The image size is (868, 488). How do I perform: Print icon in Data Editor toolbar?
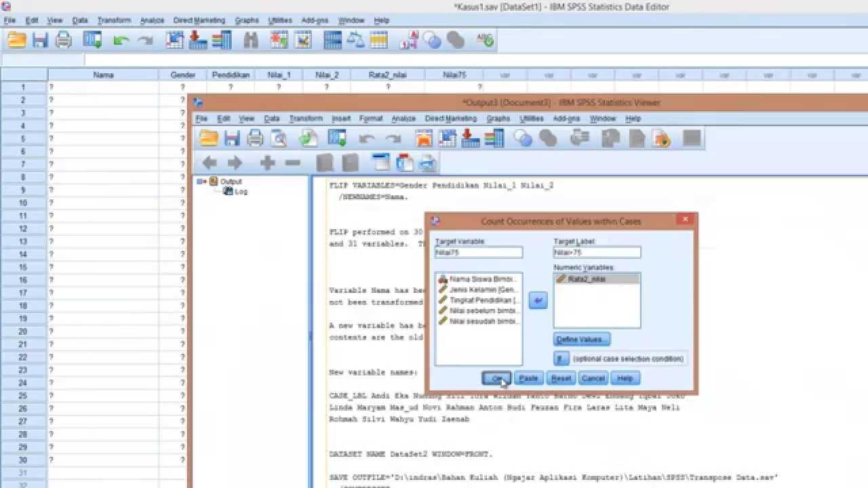63,41
